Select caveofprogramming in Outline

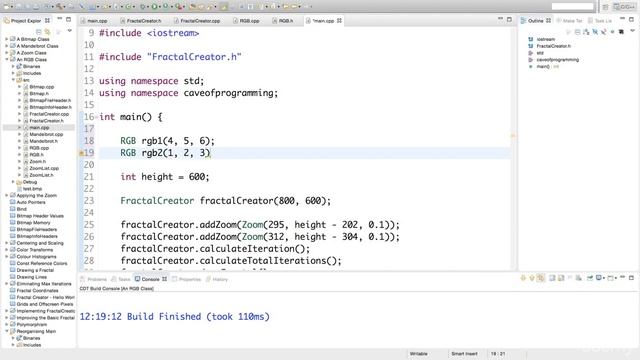pyautogui.click(x=558, y=60)
